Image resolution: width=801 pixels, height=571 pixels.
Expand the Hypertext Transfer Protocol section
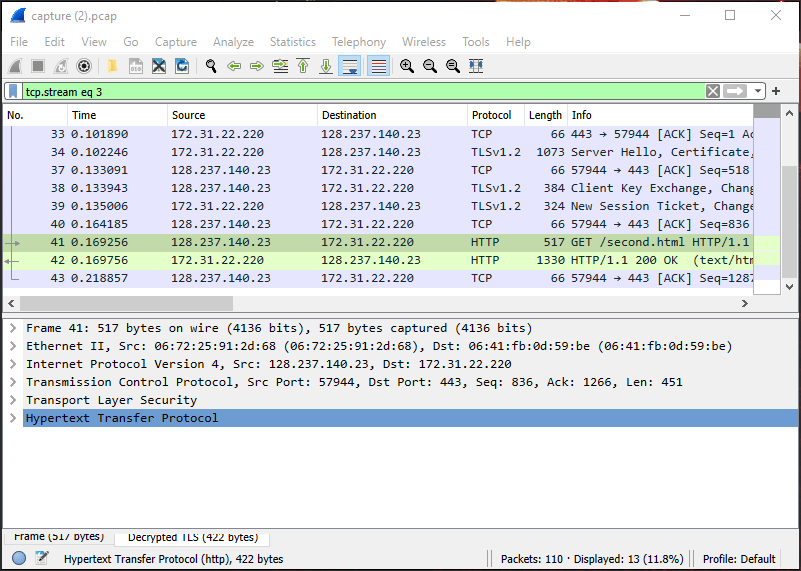(12, 418)
